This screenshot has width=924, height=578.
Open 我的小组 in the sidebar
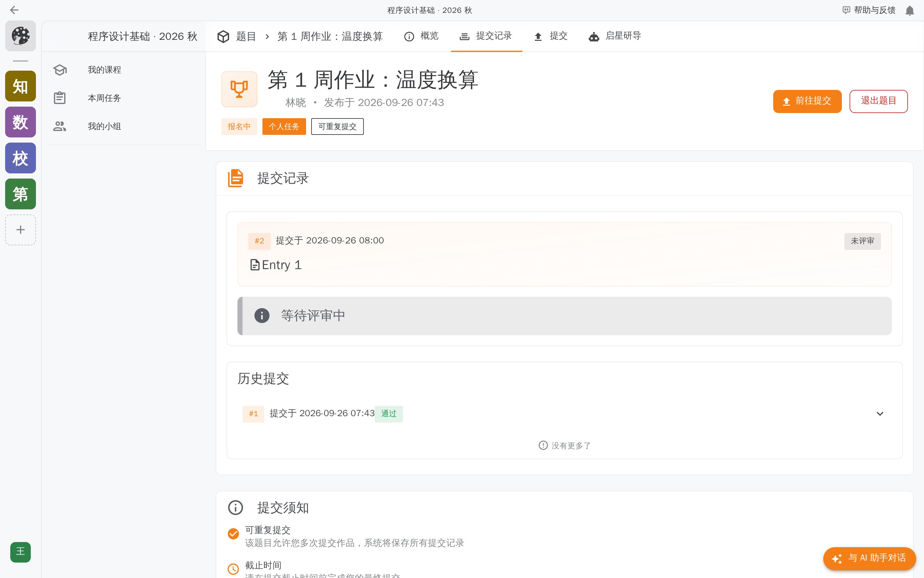pos(124,127)
